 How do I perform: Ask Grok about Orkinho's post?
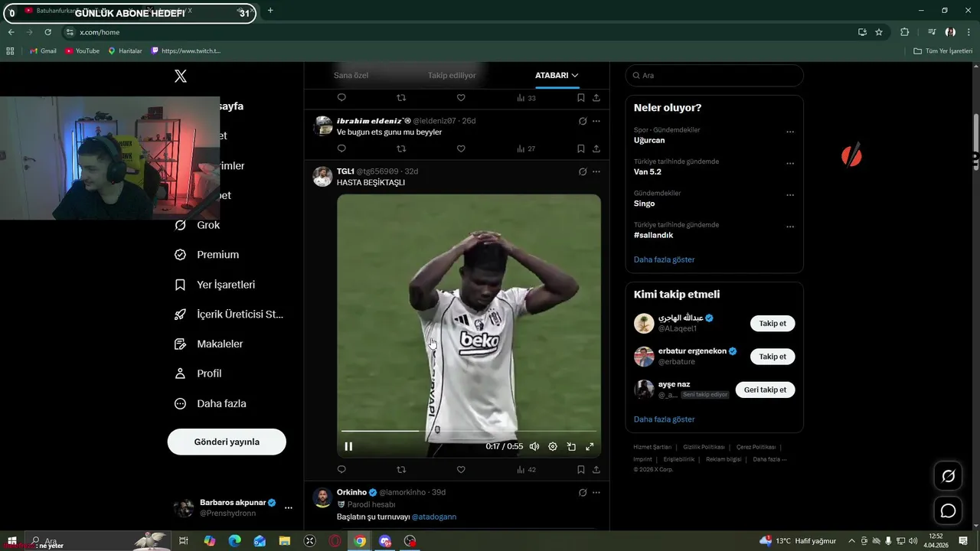point(583,493)
